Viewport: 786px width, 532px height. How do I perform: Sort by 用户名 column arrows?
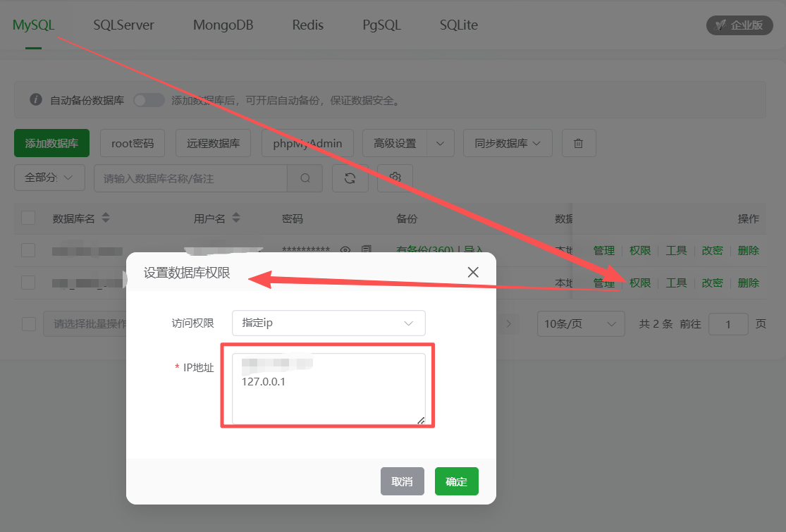point(236,218)
